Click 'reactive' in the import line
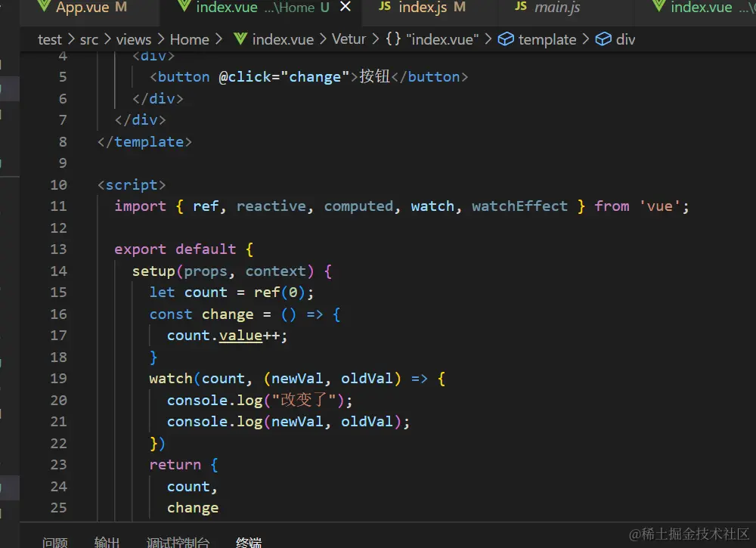The width and height of the screenshot is (756, 548). tap(271, 206)
